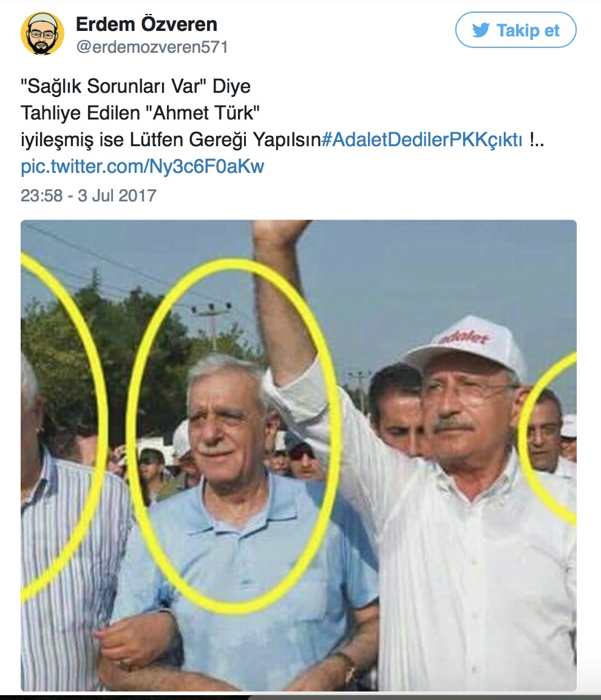Click the "iyileşmiş ise Lütfen Gereği Yapılsın" text
This screenshot has height=700, width=601.
pyautogui.click(x=171, y=140)
